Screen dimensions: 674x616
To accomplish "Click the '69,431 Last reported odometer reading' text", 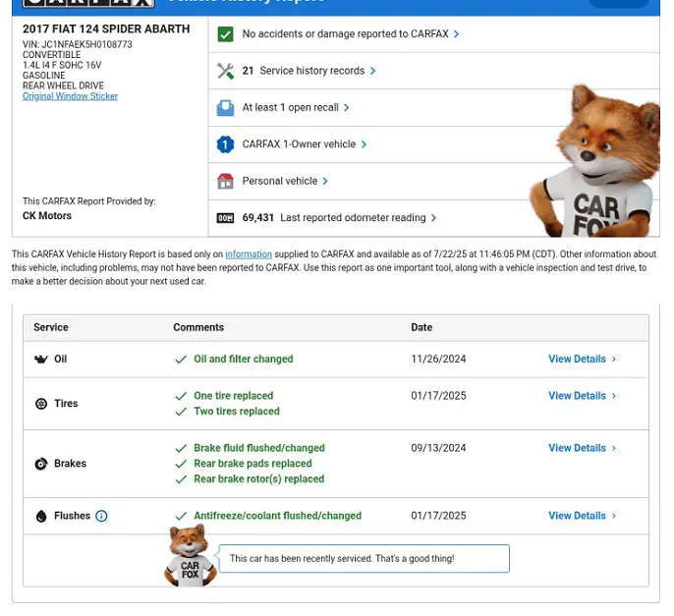I will (334, 218).
